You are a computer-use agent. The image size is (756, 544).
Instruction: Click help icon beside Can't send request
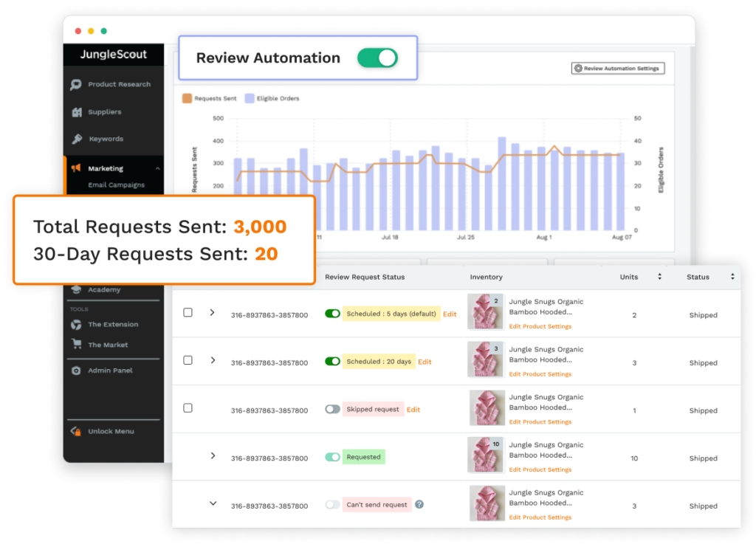tap(419, 504)
